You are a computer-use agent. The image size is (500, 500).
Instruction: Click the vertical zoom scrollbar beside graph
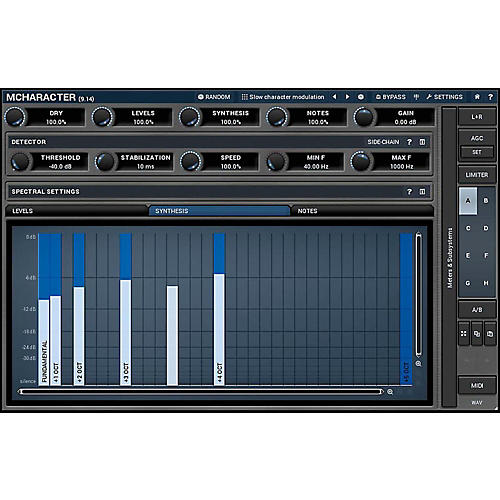(419, 295)
